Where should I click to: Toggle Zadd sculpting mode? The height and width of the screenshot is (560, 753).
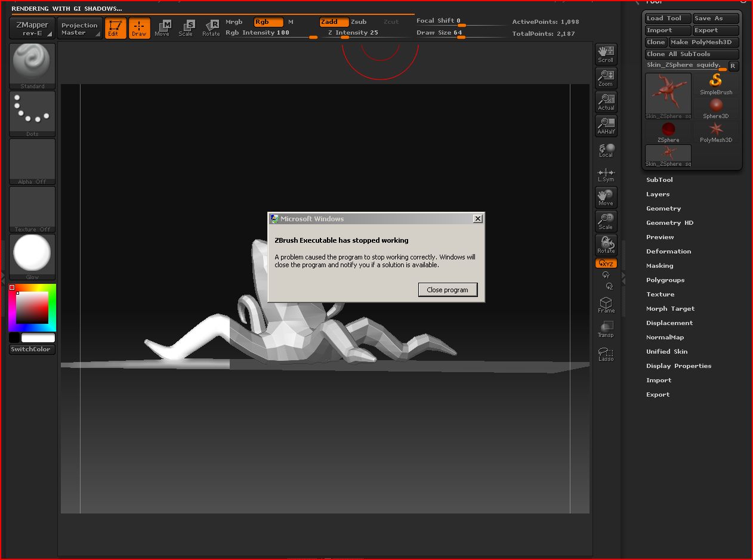334,22
